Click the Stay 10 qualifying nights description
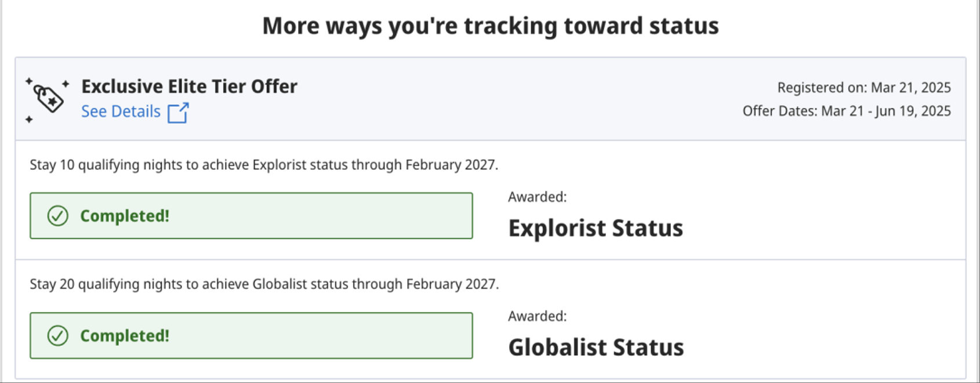Viewport: 980px width, 383px height. pyautogui.click(x=264, y=165)
